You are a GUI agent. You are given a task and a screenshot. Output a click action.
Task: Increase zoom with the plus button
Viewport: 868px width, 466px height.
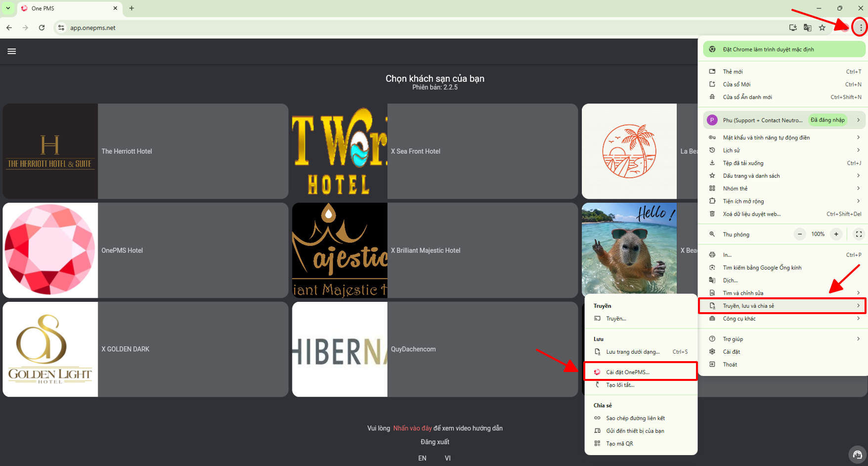[x=836, y=234]
